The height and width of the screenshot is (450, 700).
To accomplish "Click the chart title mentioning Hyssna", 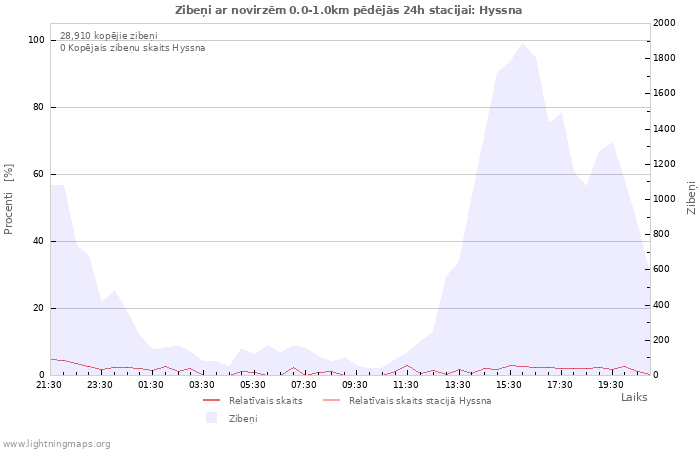I will click(x=348, y=10).
